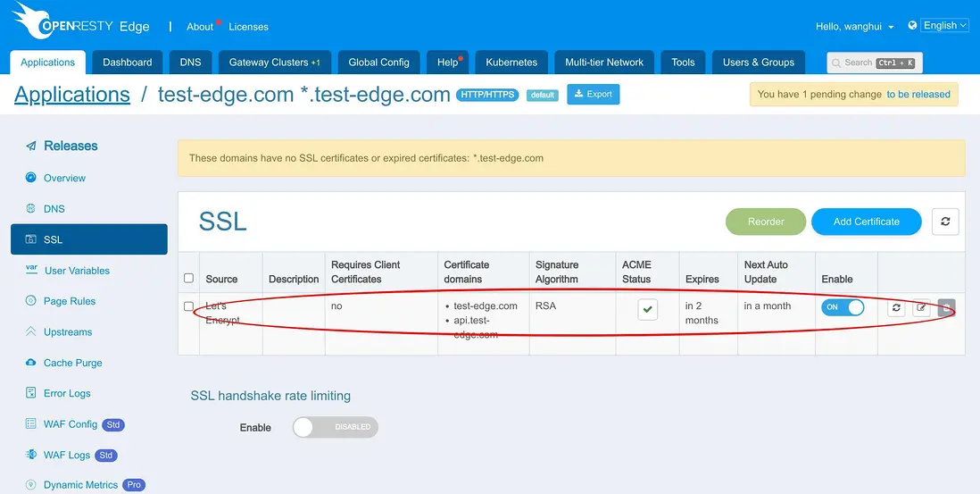Image resolution: width=980 pixels, height=494 pixels.
Task: Click the default partition badge
Action: tap(543, 95)
